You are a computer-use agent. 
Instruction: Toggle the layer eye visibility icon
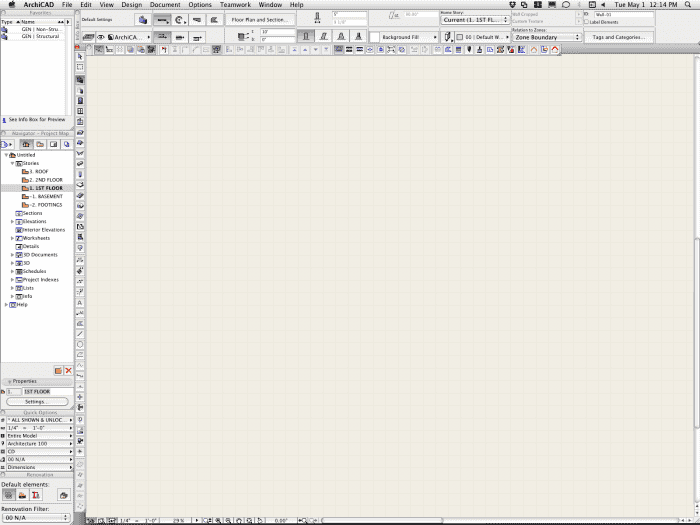pyautogui.click(x=100, y=37)
